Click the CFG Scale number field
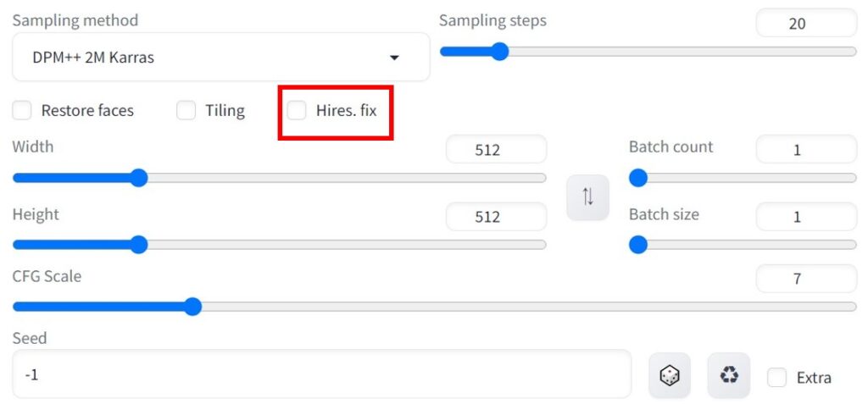This screenshot has height=404, width=868. coord(806,279)
